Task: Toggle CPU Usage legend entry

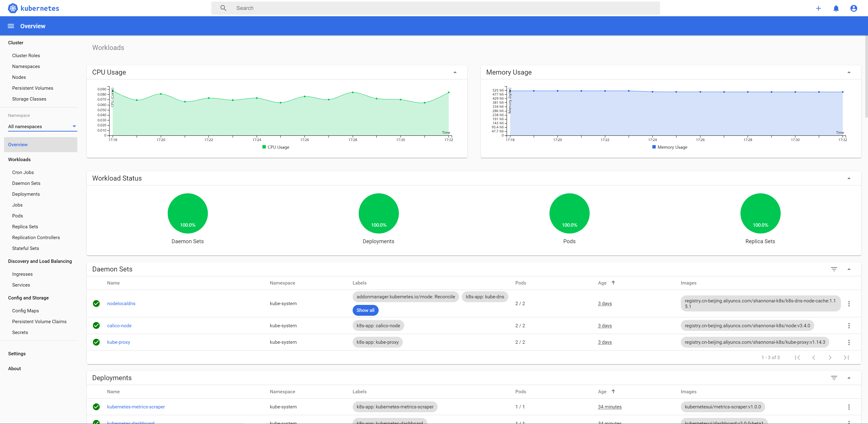Action: 276,147
